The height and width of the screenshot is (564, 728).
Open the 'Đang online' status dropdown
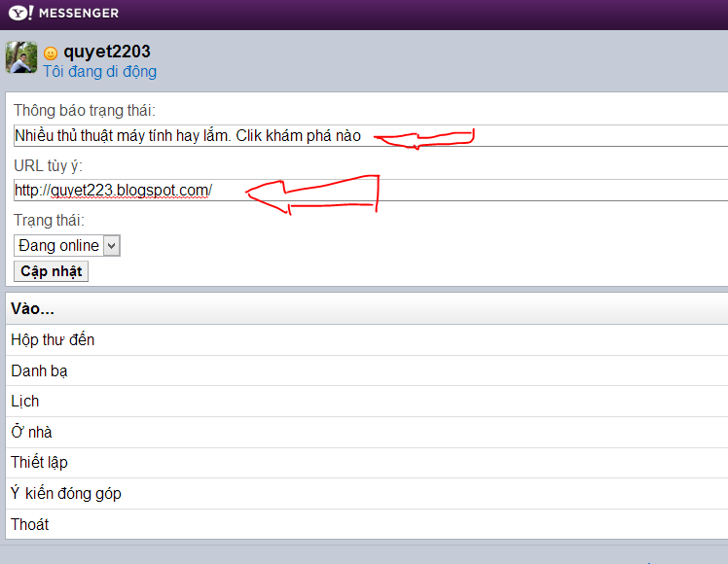tap(67, 245)
